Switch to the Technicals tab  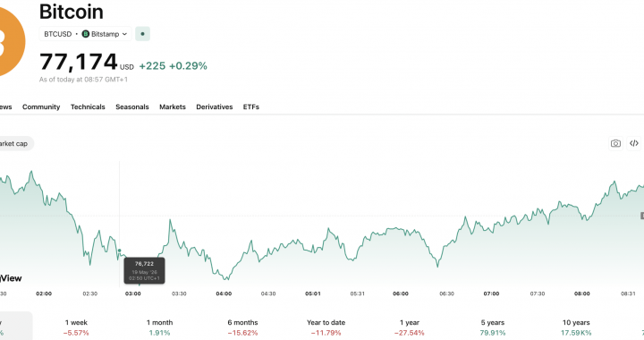pos(88,106)
